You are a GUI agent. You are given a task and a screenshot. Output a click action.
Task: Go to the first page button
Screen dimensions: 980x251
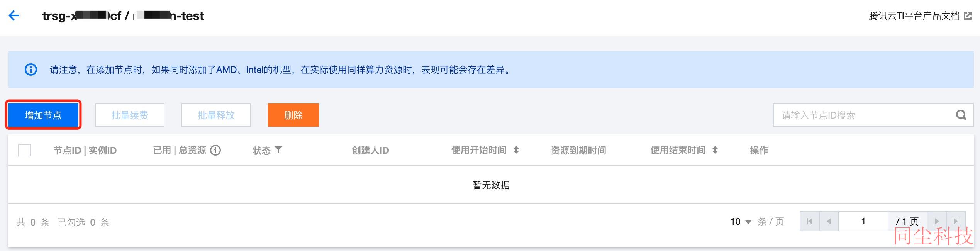[810, 221]
